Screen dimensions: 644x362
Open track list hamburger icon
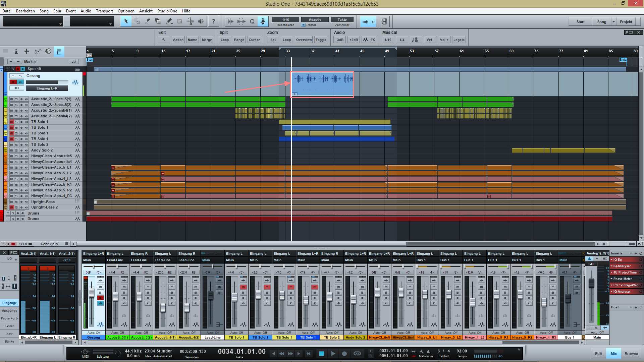5,51
